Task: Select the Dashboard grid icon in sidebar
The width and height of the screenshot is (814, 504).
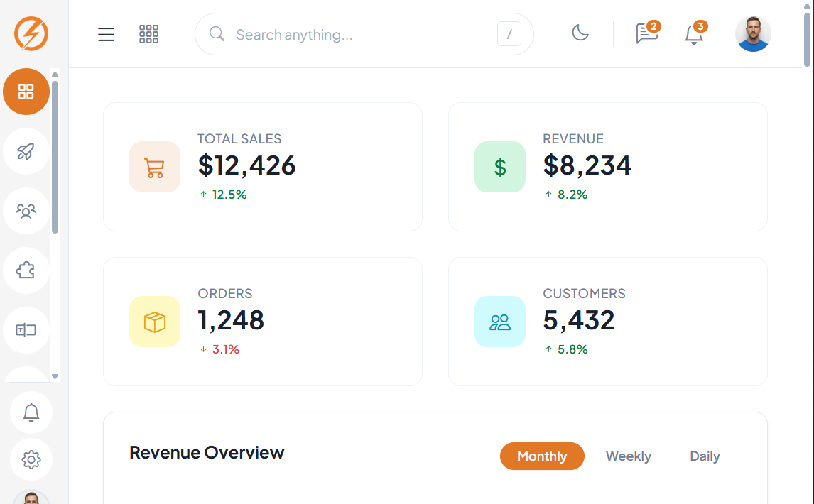Action: point(26,92)
